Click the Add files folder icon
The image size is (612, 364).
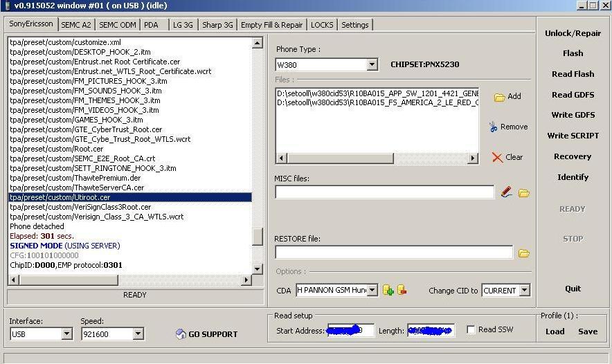coord(499,97)
